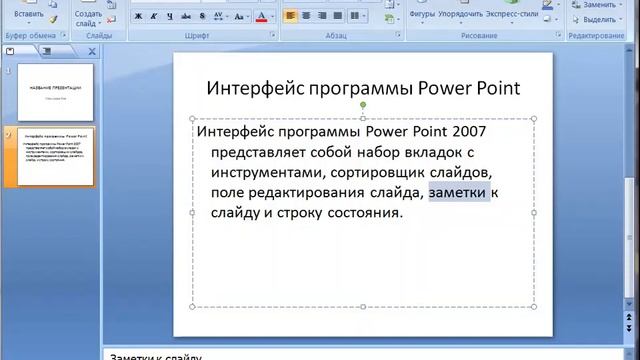
Task: Toggle text shadow (S) formatting
Action: (202, 16)
